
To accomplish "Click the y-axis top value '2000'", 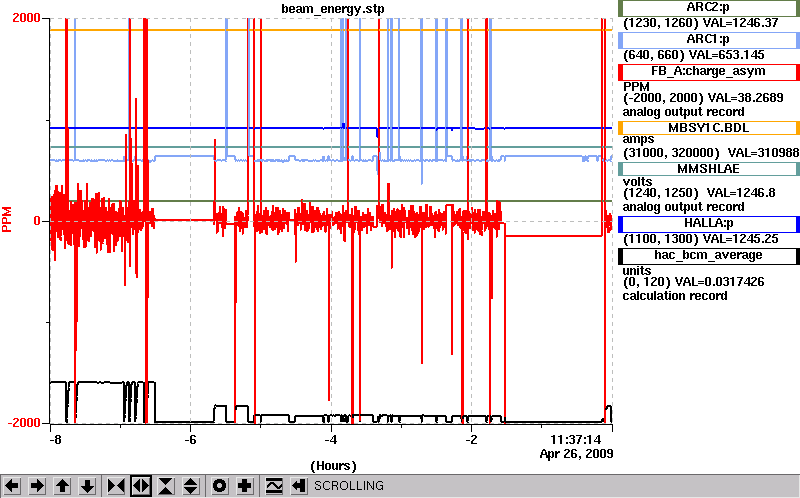I will (x=26, y=18).
